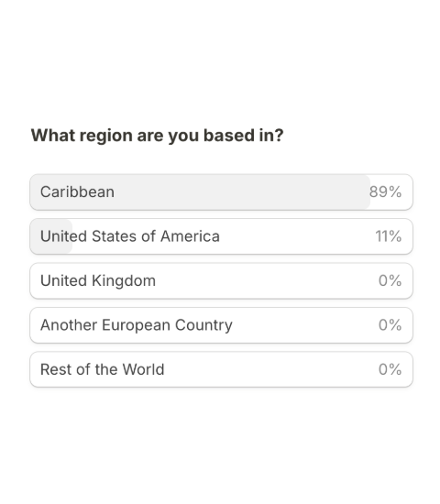This screenshot has width=440, height=504.
Task: Click the word "region" in the question
Action: pyautogui.click(x=106, y=137)
